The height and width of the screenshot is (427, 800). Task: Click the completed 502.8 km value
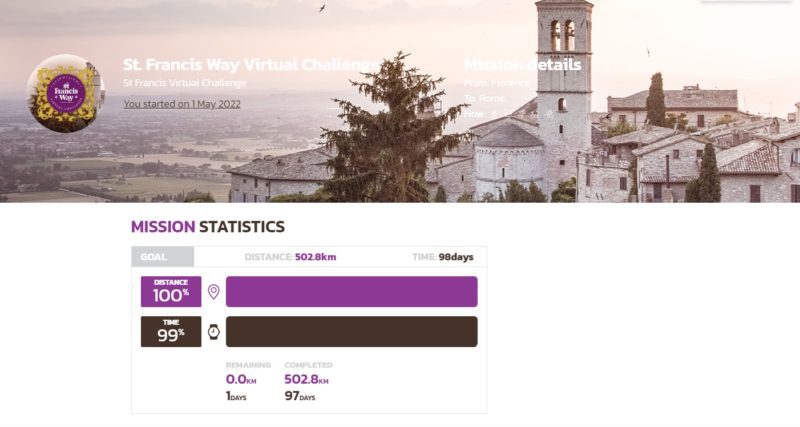306,380
